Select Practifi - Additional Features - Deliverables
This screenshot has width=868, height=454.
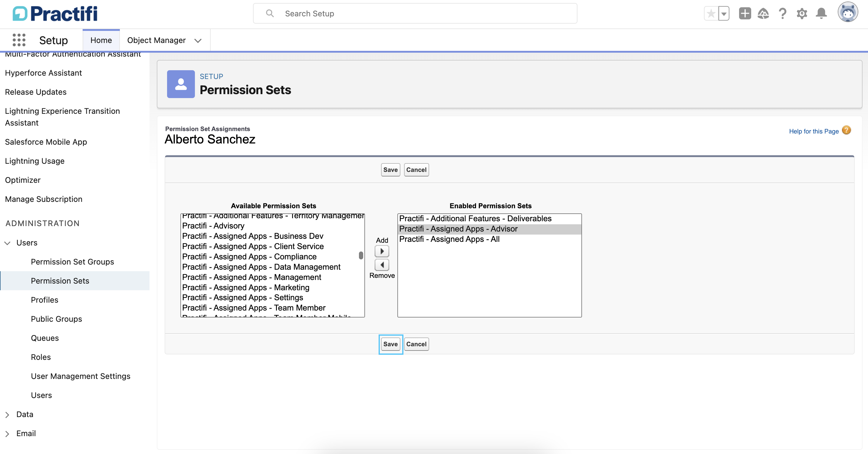(489, 219)
